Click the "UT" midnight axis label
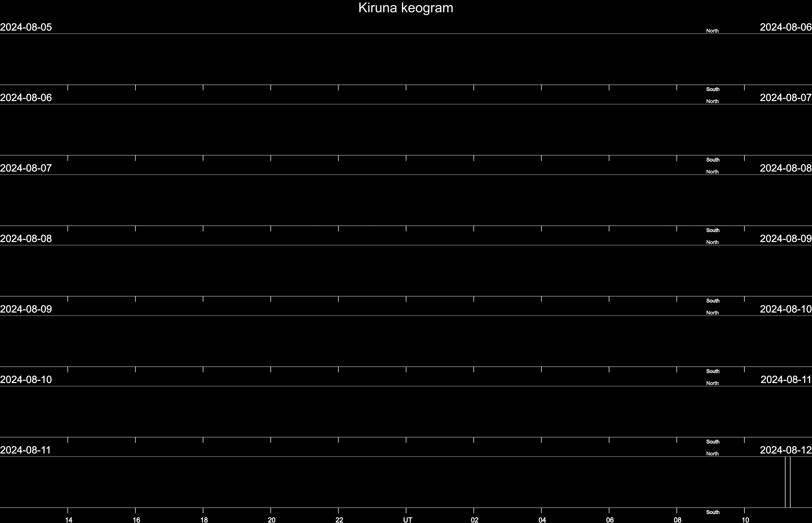The image size is (812, 523). tap(408, 520)
